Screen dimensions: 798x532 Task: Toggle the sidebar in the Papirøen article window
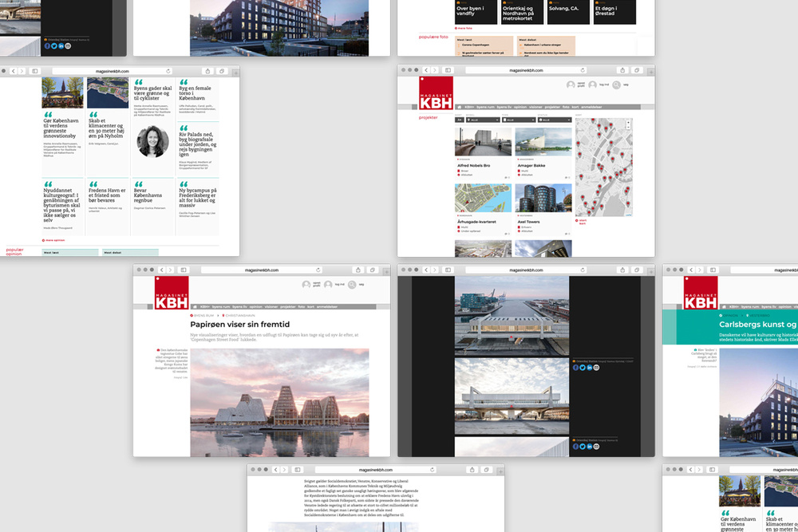click(x=184, y=270)
